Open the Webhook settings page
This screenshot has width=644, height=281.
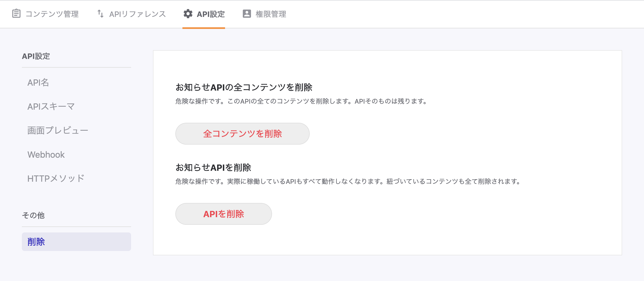point(46,155)
